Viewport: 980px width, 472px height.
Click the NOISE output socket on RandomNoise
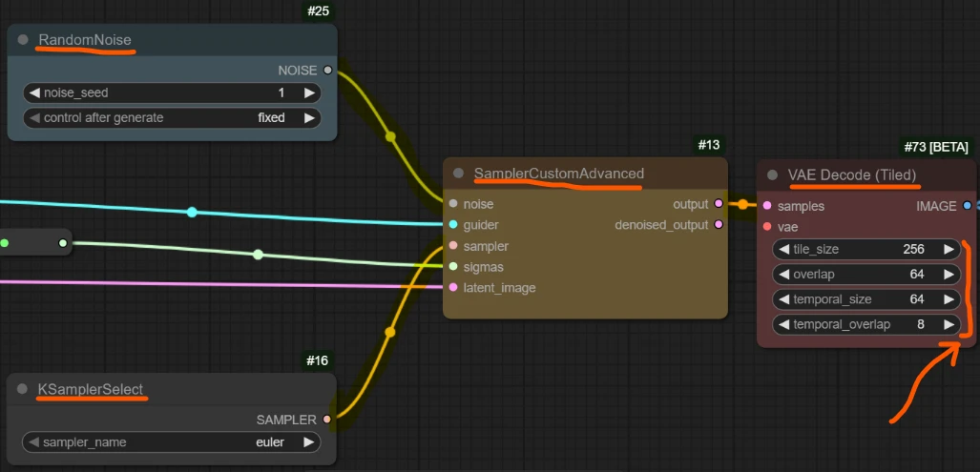coord(327,70)
